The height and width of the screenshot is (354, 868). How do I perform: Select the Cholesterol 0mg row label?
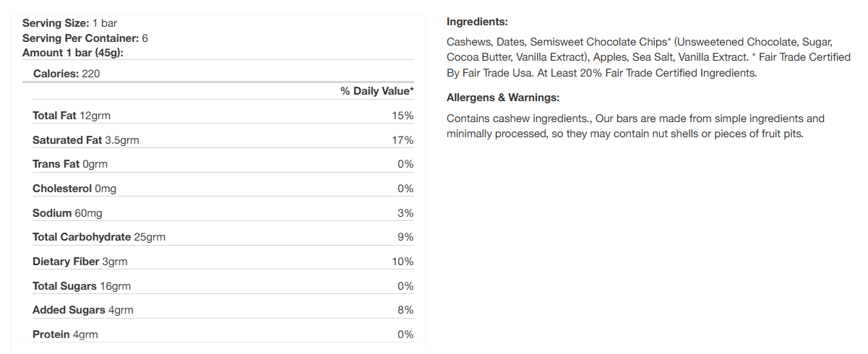74,189
